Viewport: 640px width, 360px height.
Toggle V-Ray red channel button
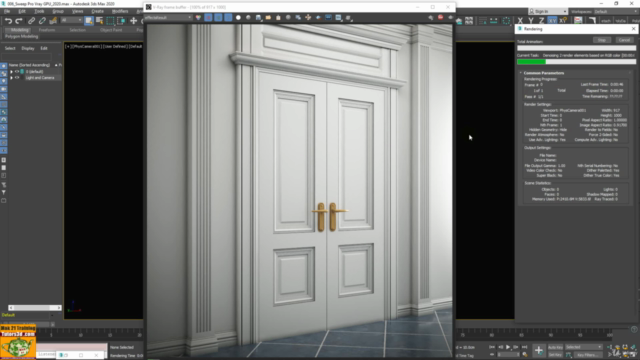pyautogui.click(x=208, y=18)
